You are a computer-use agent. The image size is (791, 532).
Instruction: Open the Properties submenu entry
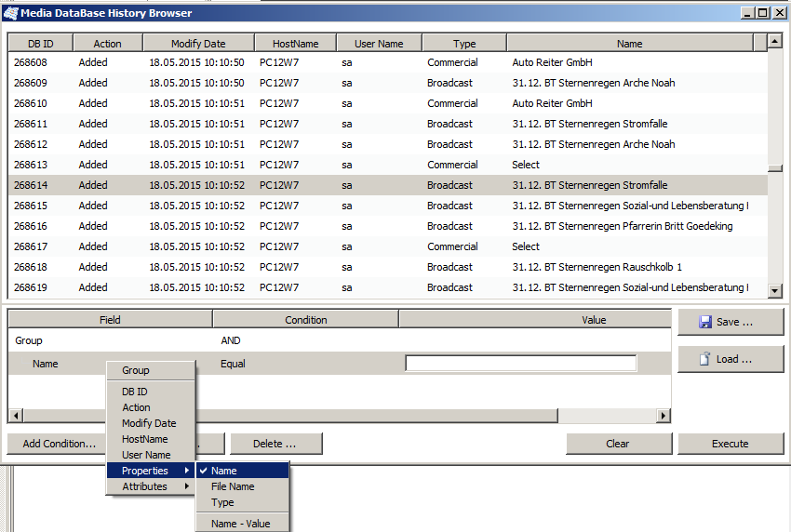(x=151, y=471)
